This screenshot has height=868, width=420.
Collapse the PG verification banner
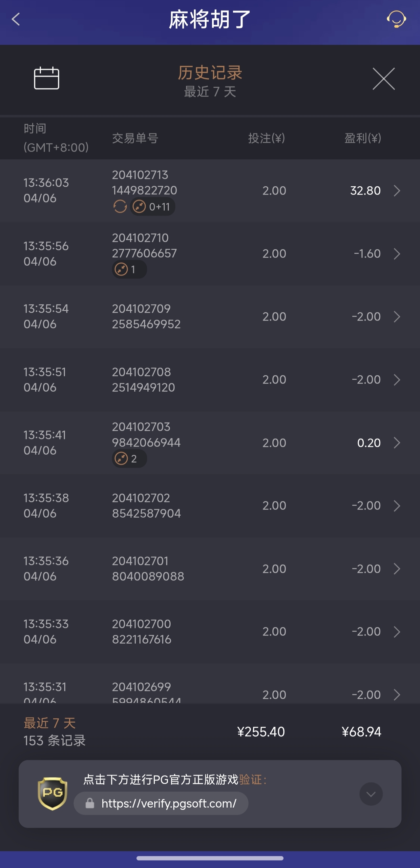(x=371, y=794)
